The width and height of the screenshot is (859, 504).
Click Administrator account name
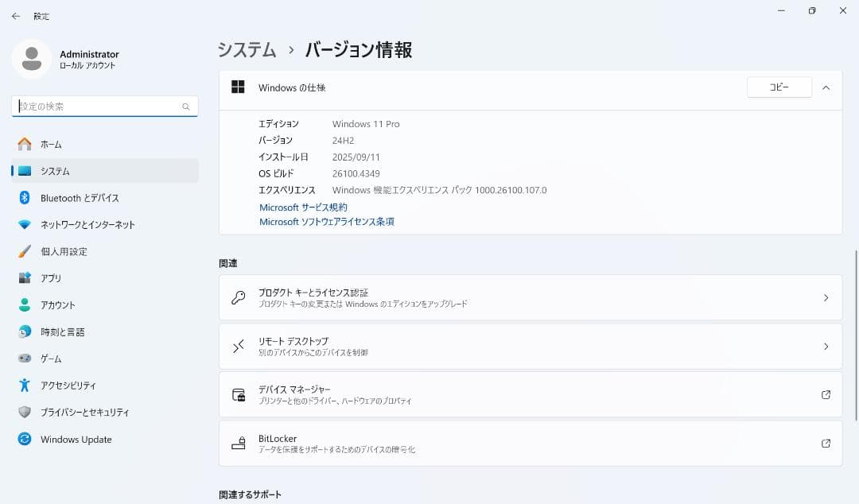pos(89,54)
